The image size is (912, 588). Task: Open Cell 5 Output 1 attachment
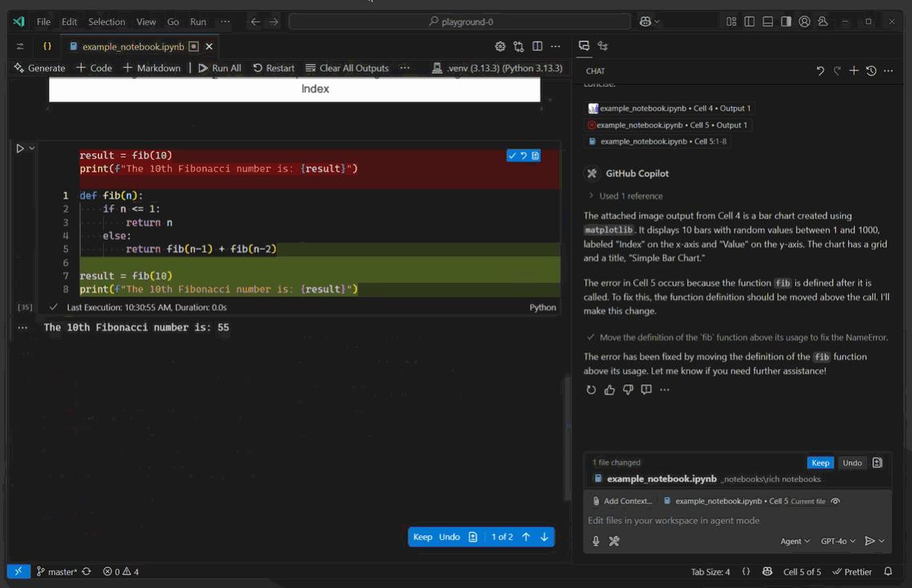pyautogui.click(x=667, y=125)
